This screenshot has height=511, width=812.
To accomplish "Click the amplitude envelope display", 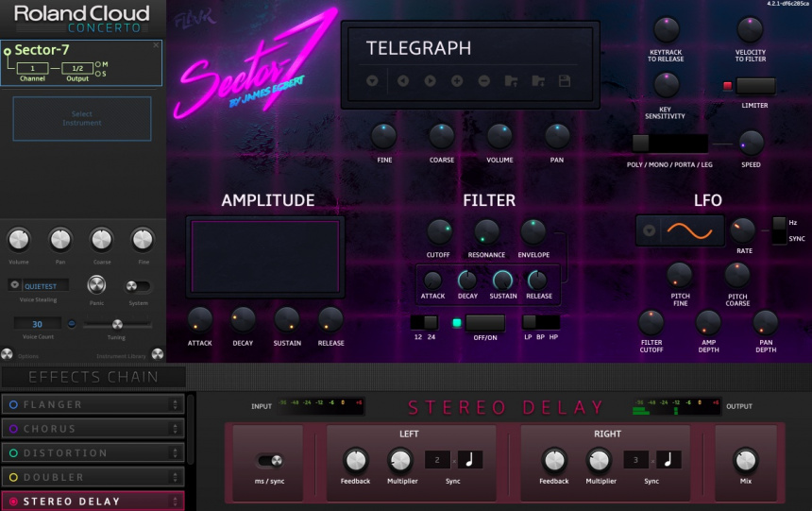I will coord(265,257).
